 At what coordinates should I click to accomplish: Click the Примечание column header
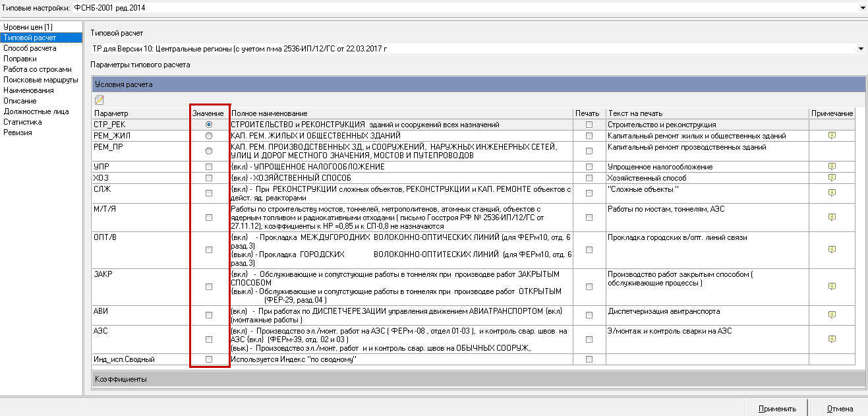832,114
